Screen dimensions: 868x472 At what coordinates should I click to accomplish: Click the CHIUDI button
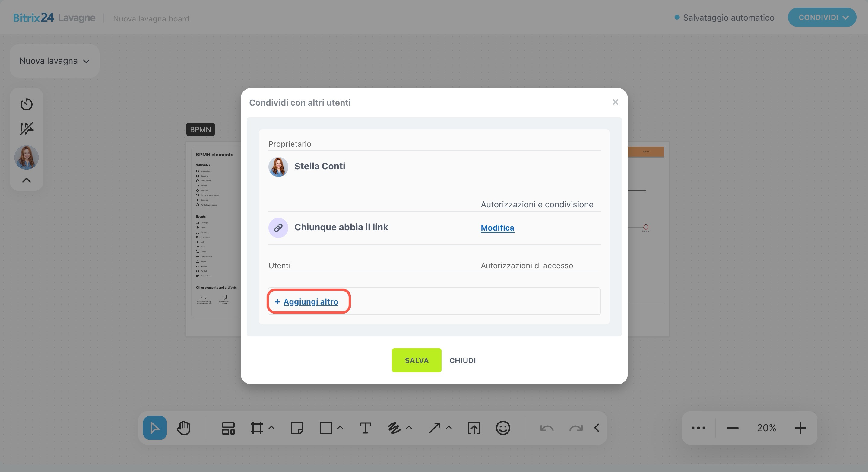[x=462, y=360]
